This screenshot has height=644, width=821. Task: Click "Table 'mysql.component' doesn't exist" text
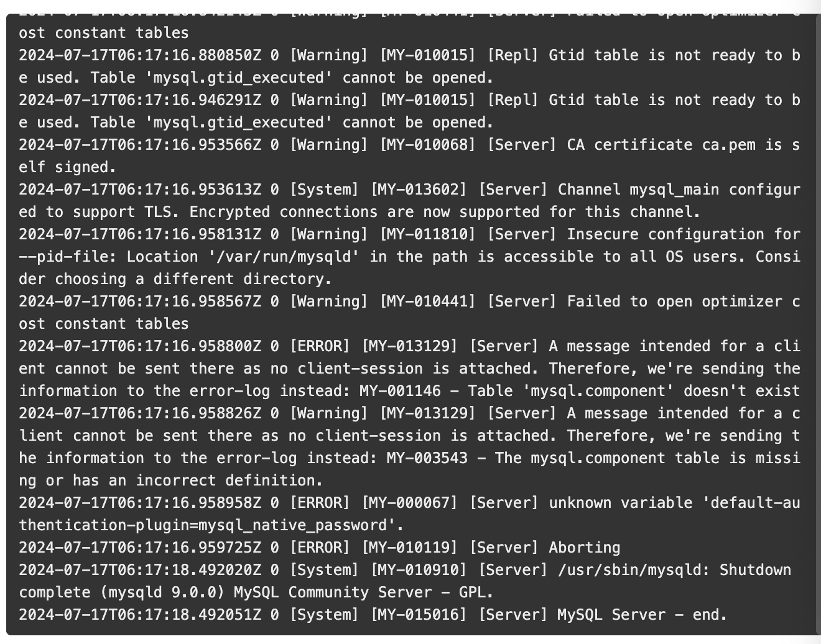coord(634,391)
